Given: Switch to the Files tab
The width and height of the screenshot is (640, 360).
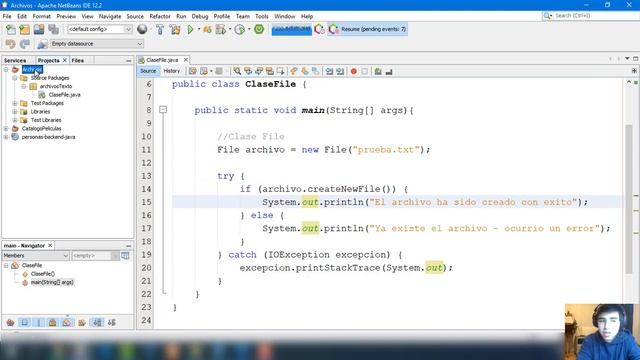Looking at the screenshot, I should click(x=78, y=60).
